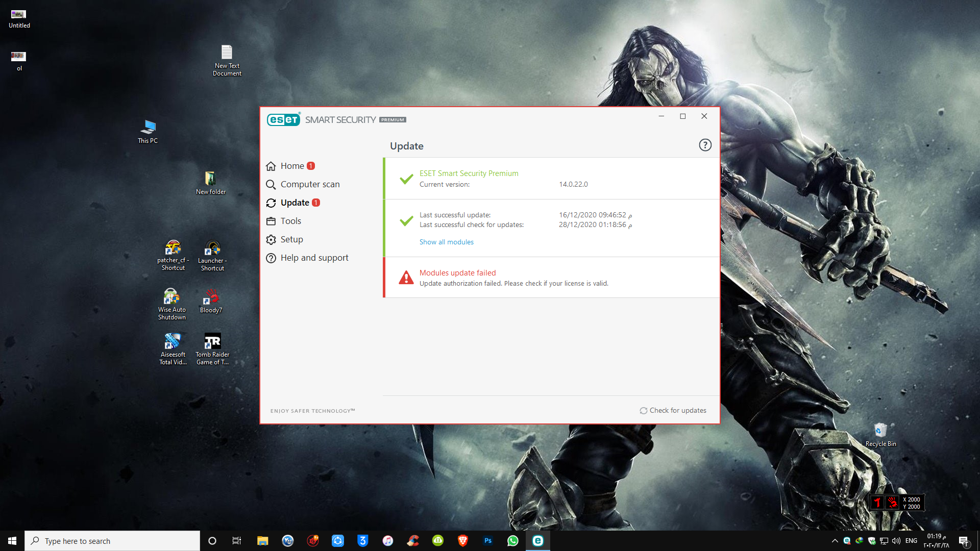The height and width of the screenshot is (551, 980).
Task: Click last successful update date 16/12/2020
Action: tap(595, 215)
